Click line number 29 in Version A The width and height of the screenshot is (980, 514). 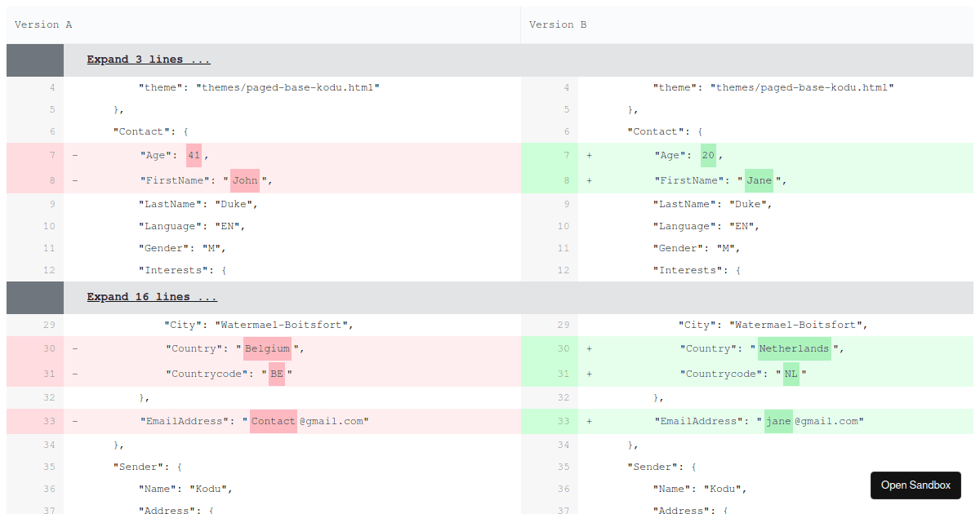[49, 324]
